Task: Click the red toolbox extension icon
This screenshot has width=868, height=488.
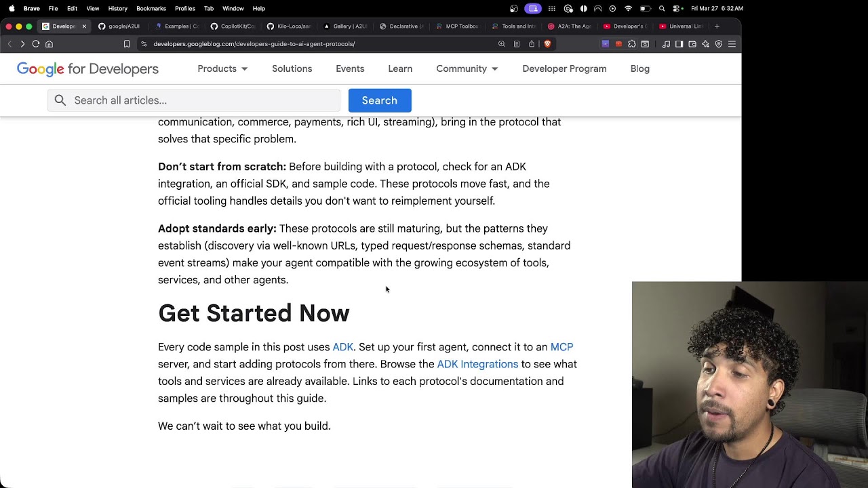Action: [618, 44]
